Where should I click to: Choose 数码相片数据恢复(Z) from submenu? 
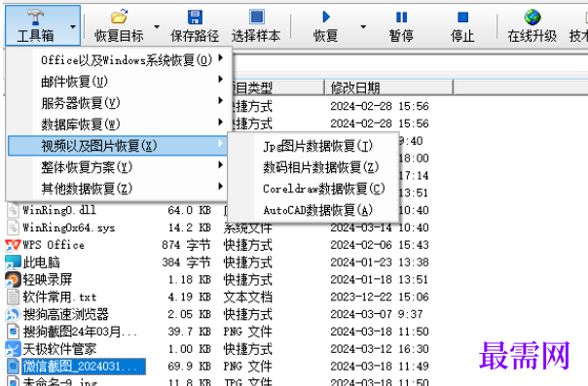[x=312, y=167]
